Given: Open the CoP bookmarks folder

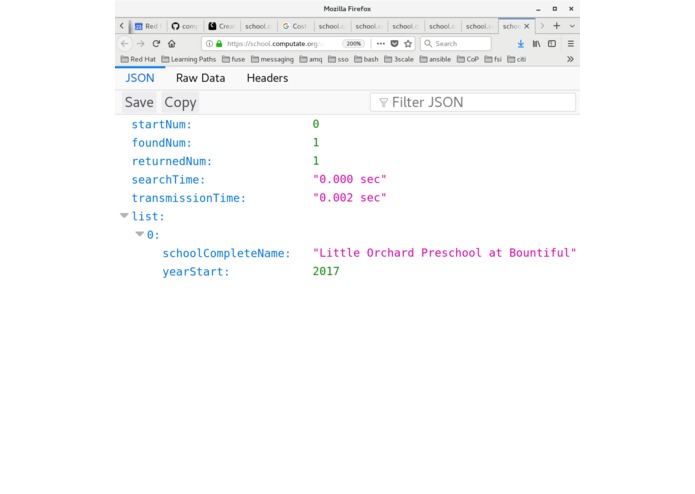Looking at the screenshot, I should tap(468, 59).
